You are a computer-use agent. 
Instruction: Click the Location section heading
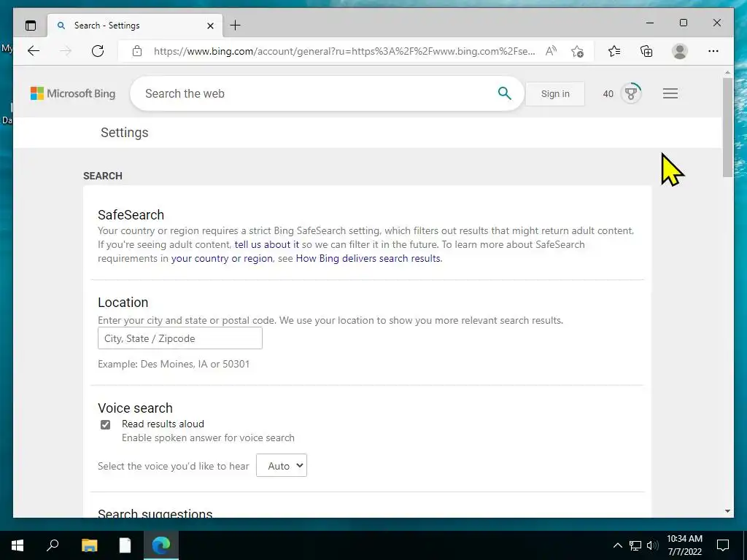[x=123, y=303]
